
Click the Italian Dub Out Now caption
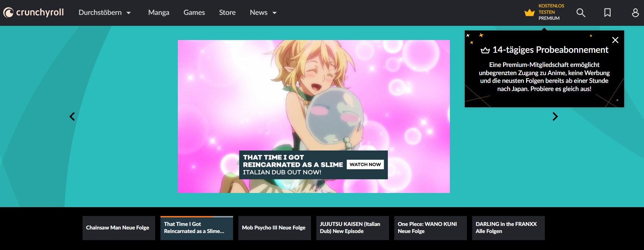282,172
